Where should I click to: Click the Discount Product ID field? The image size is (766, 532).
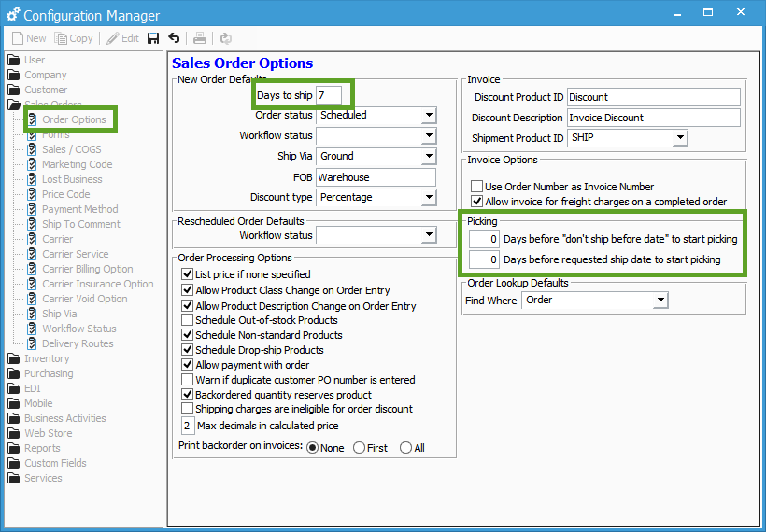[x=654, y=97]
